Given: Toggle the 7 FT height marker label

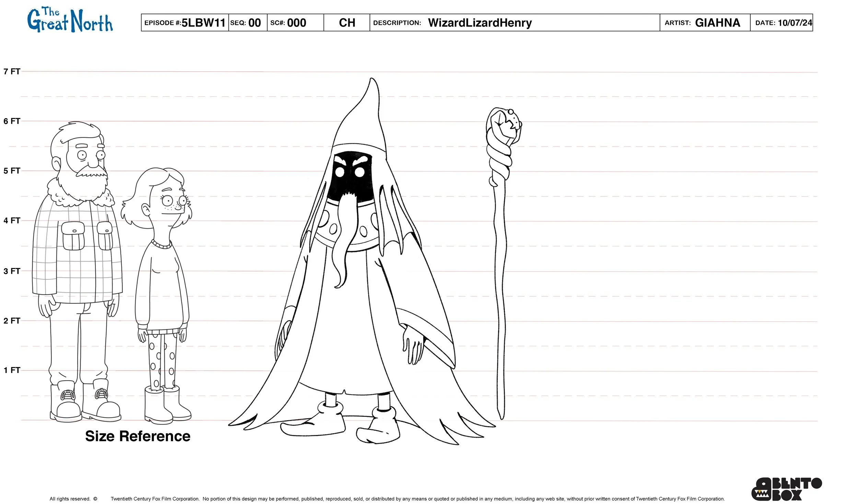Looking at the screenshot, I should pos(12,71).
